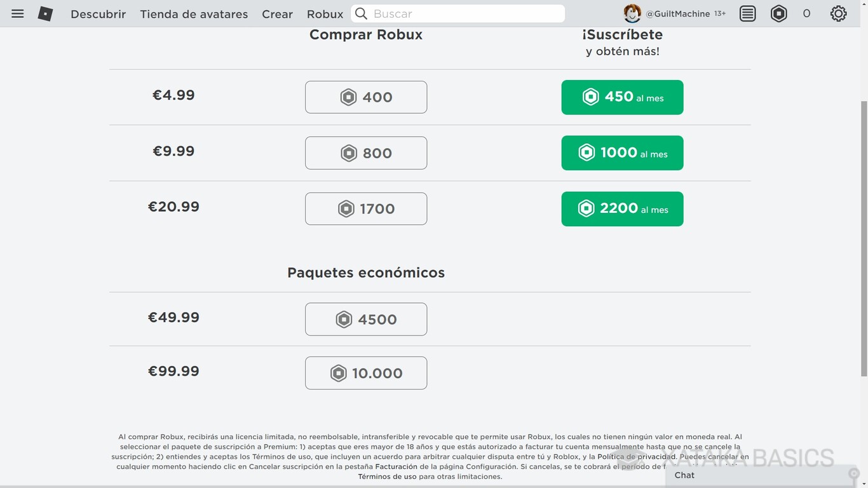
Task: Open the settings gear icon
Action: pyautogui.click(x=839, y=13)
